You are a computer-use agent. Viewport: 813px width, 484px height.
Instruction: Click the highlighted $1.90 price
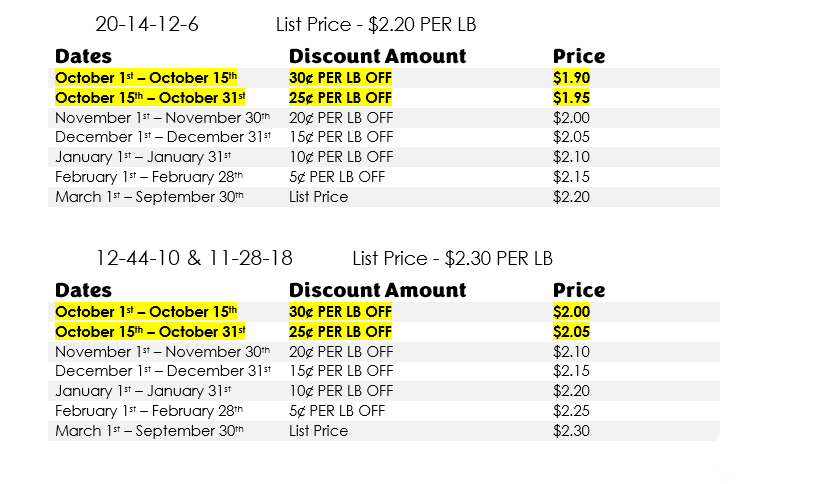click(x=571, y=78)
